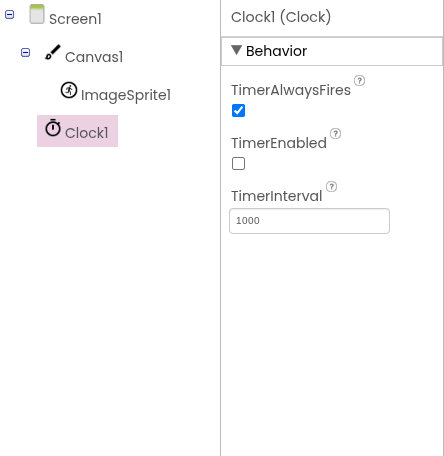Open help for TimerAlwaysFires property

tap(359, 81)
